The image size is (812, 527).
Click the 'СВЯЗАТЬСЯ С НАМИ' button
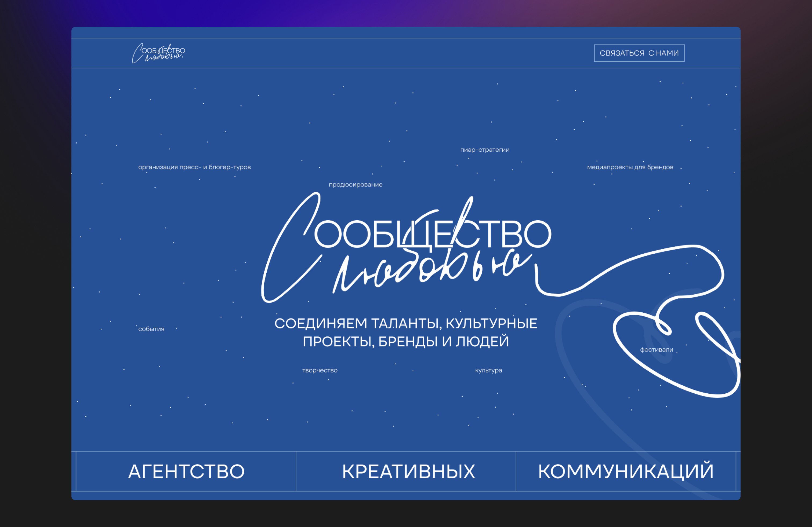(639, 53)
